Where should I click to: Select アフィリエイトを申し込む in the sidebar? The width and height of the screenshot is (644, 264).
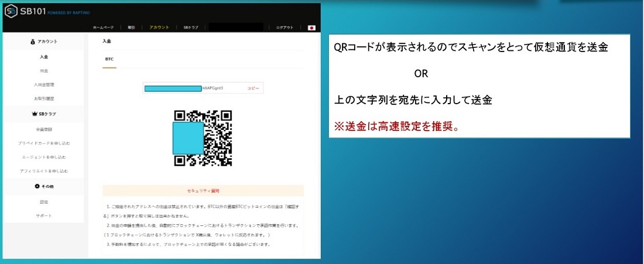coord(44,171)
